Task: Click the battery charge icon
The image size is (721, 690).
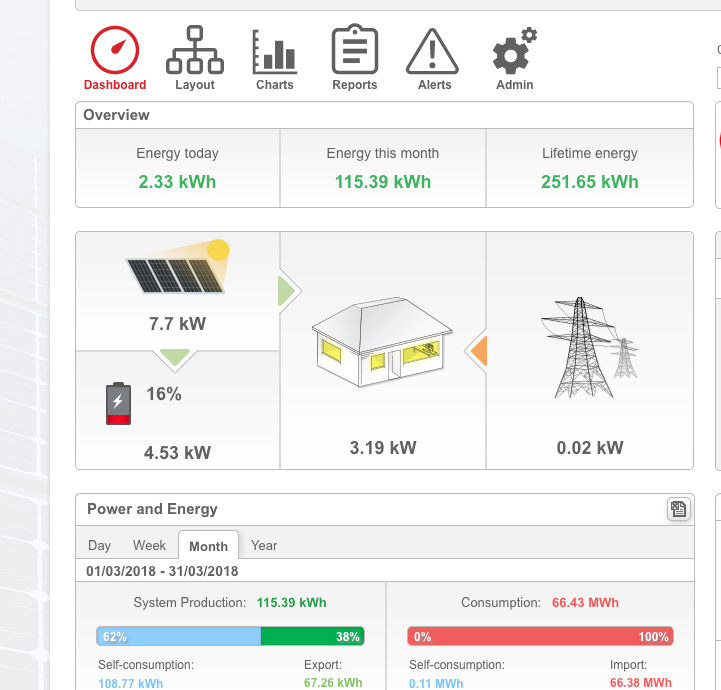Action: 119,404
